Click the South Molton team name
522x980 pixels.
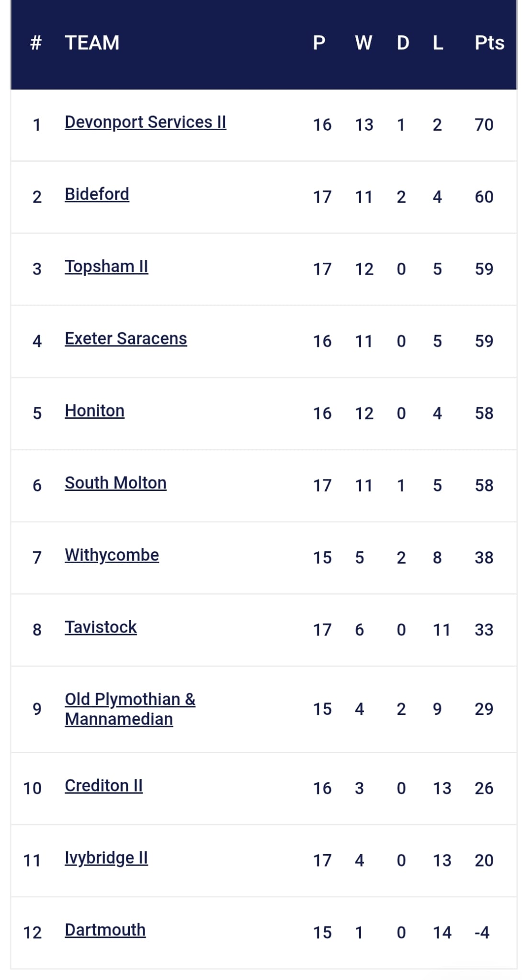115,483
